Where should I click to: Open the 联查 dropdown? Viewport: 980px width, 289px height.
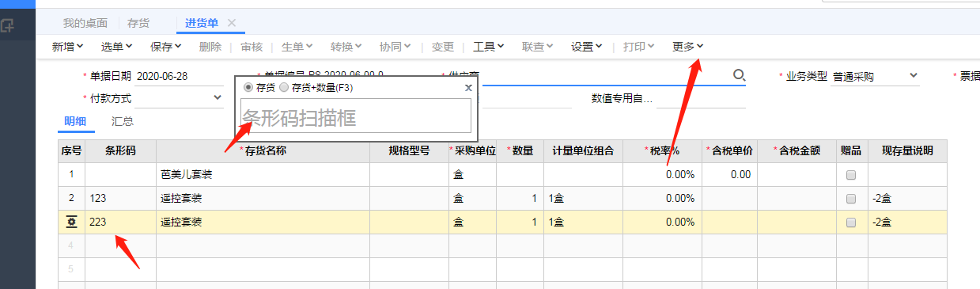(538, 47)
